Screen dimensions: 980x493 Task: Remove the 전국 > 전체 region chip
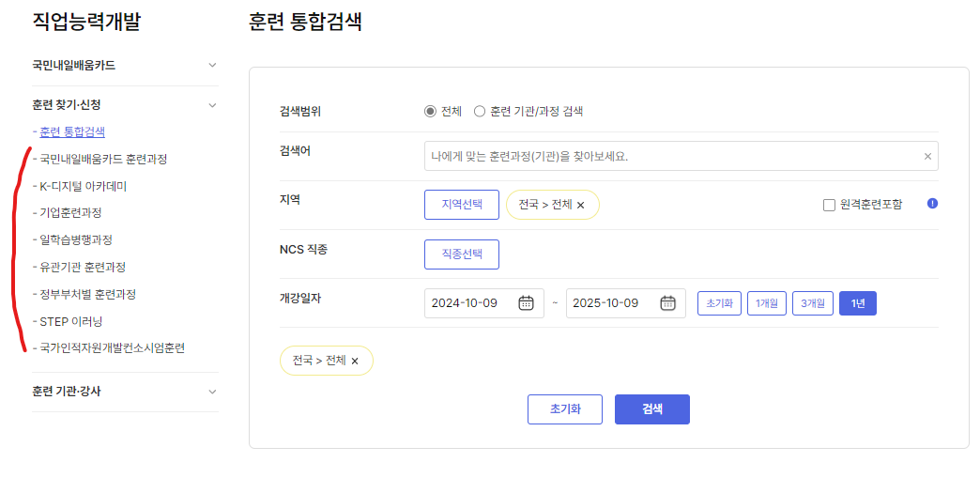click(x=581, y=205)
